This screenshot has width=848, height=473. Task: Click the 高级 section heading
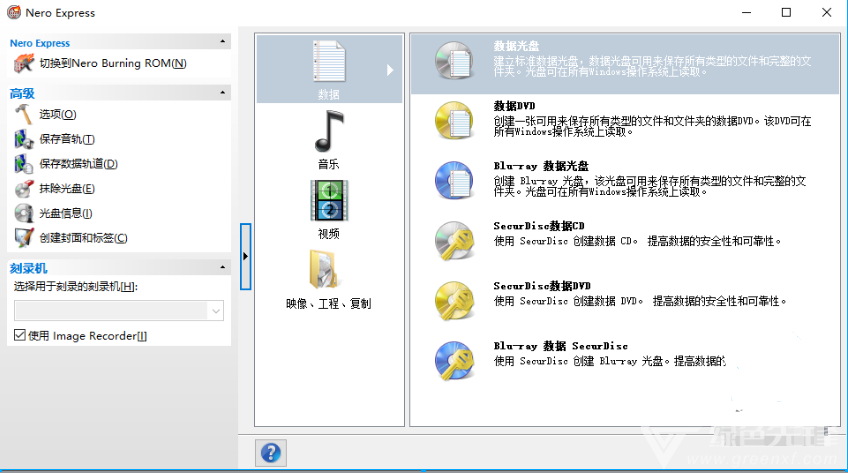(x=22, y=93)
